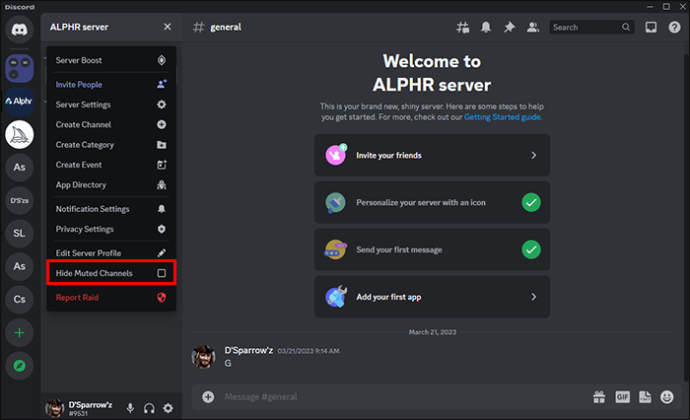The width and height of the screenshot is (690, 420).
Task: Click the green Add a Server plus icon
Action: click(x=19, y=332)
